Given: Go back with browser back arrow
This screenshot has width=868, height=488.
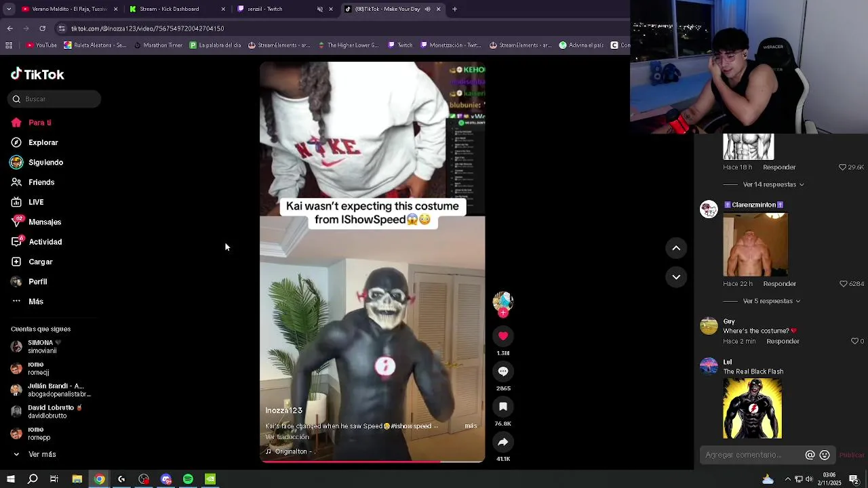Looking at the screenshot, I should pos(10,28).
